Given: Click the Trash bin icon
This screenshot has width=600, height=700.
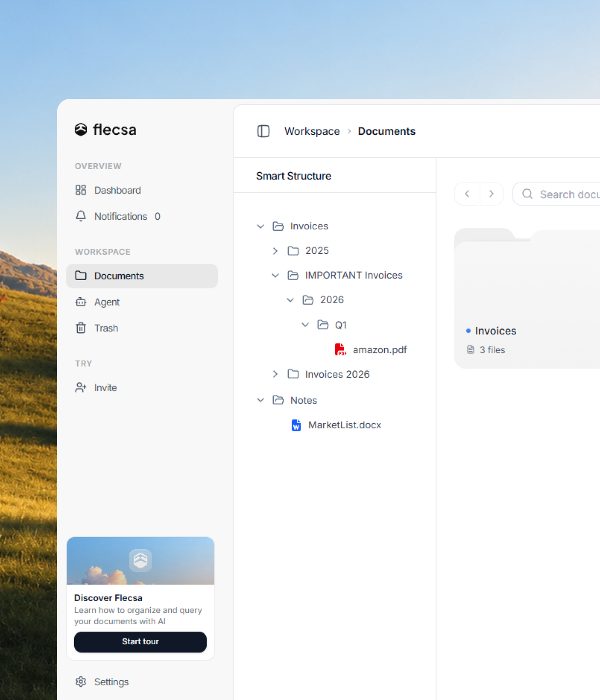Looking at the screenshot, I should 81,328.
